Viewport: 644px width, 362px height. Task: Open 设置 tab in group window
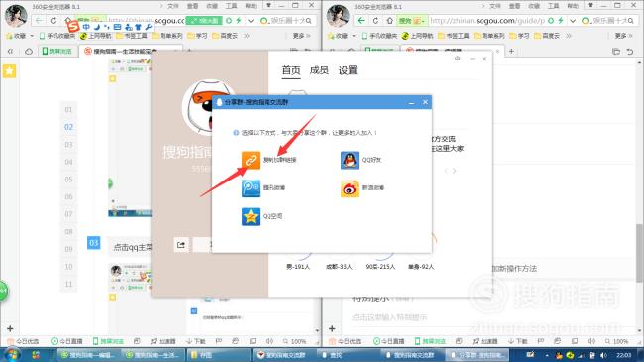point(348,70)
